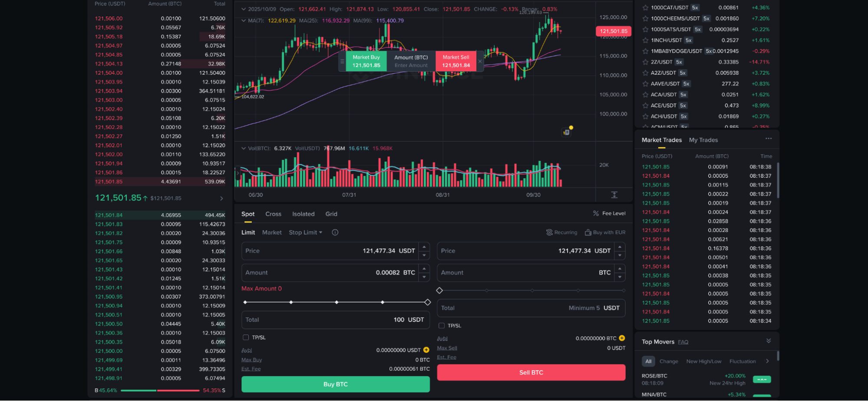The height and width of the screenshot is (401, 868).
Task: Enable TP/SL on buy side
Action: point(246,337)
